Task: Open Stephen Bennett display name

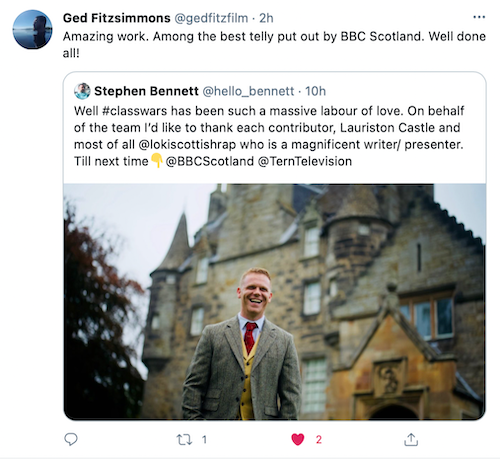Action: 146,91
